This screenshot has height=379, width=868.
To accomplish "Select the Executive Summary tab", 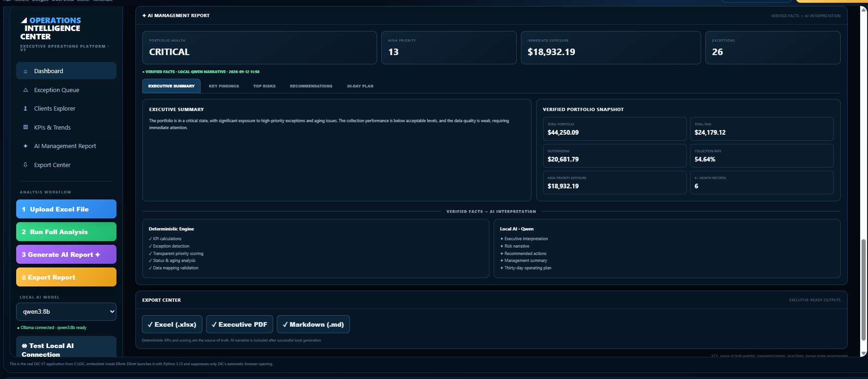I will [171, 86].
